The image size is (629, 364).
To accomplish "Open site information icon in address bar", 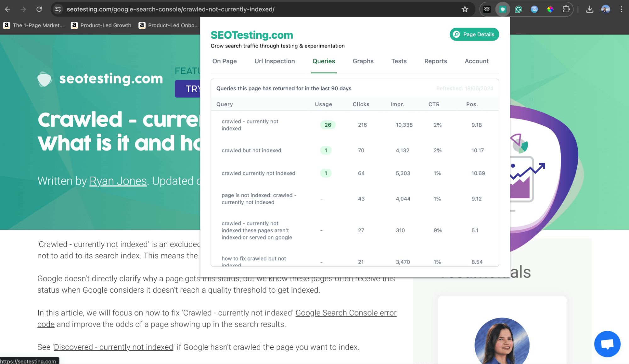I will pos(58,9).
